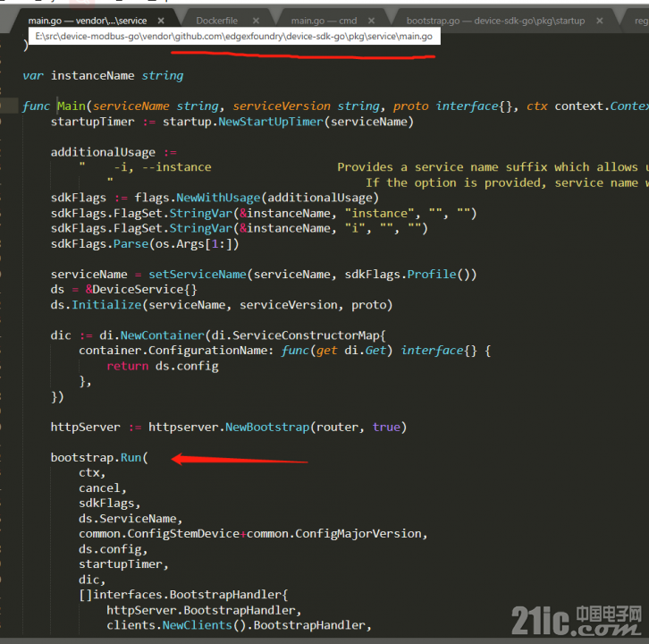Open bootstrap.go startup tab
This screenshot has width=649, height=644.
point(495,21)
